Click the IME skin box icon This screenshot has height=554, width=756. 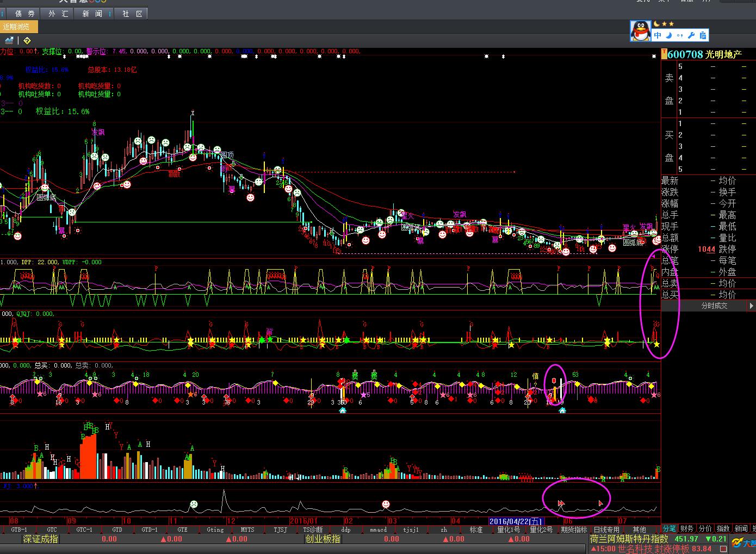point(703,35)
